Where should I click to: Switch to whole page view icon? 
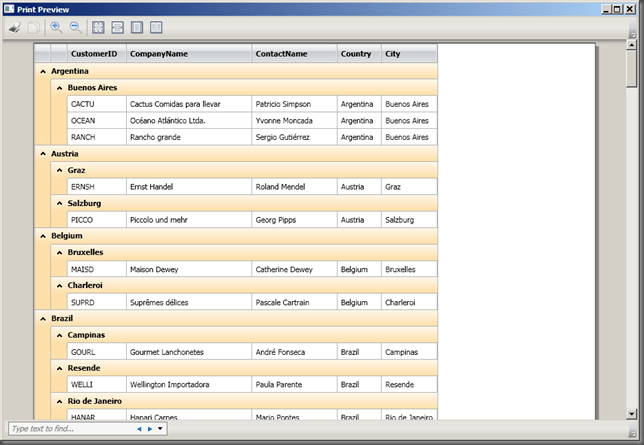click(x=137, y=28)
